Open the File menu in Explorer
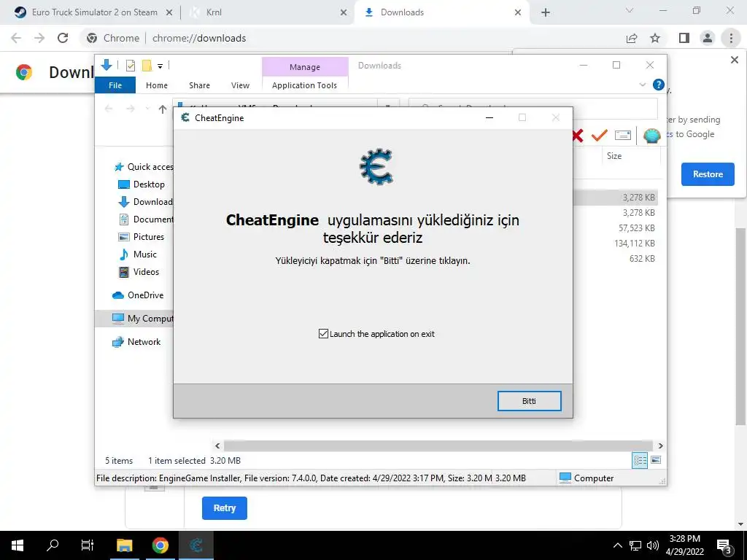Screen dimensions: 747x560 point(115,85)
